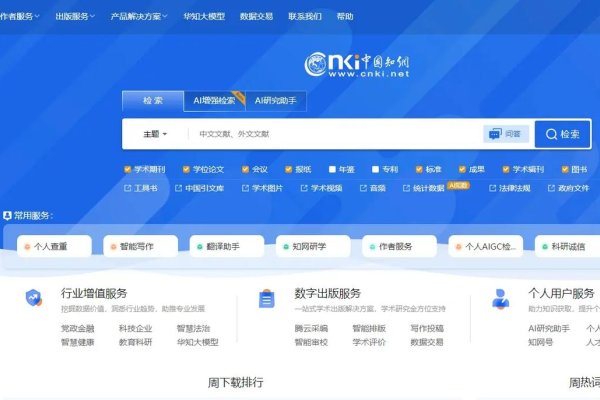This screenshot has height=400, width=600.
Task: Click 周下载排行 heading
Action: pyautogui.click(x=235, y=382)
